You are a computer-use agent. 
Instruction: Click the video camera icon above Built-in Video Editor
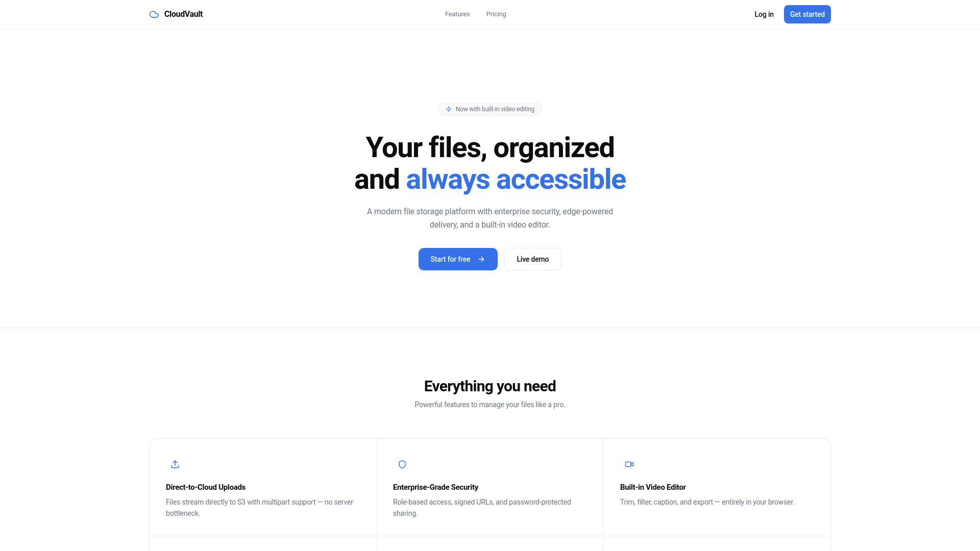click(x=629, y=464)
